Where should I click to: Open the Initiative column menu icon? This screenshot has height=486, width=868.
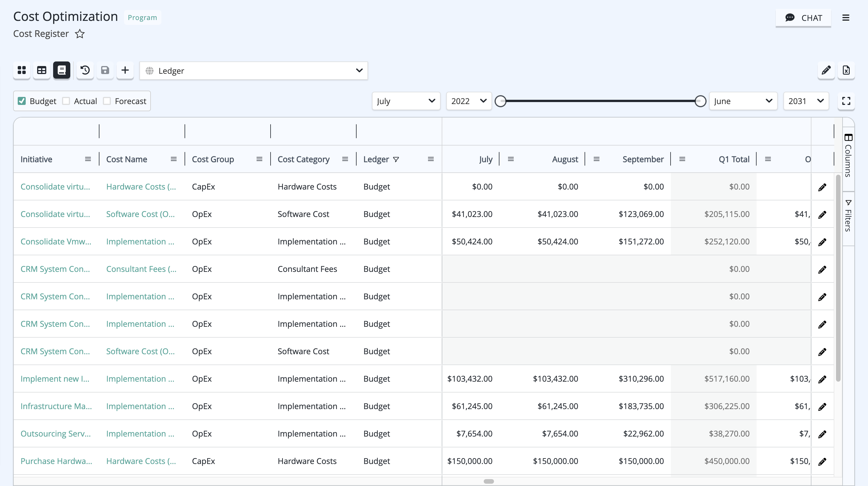point(88,159)
